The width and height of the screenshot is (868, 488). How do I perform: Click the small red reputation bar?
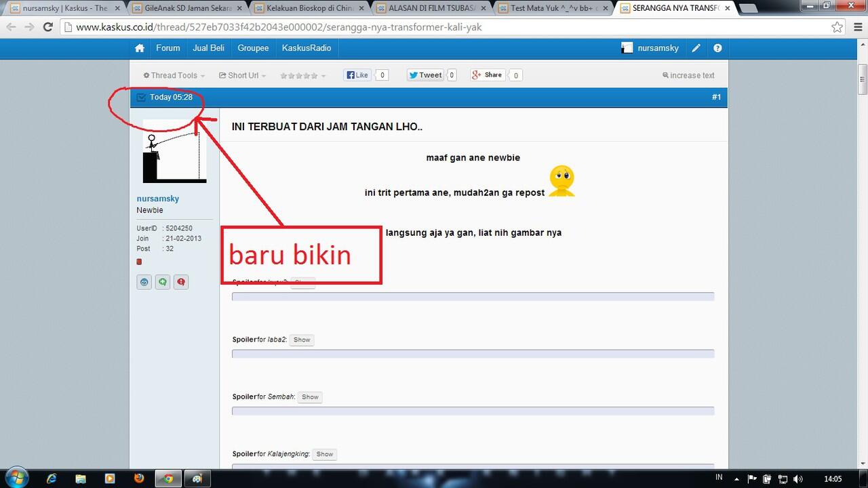[x=139, y=262]
